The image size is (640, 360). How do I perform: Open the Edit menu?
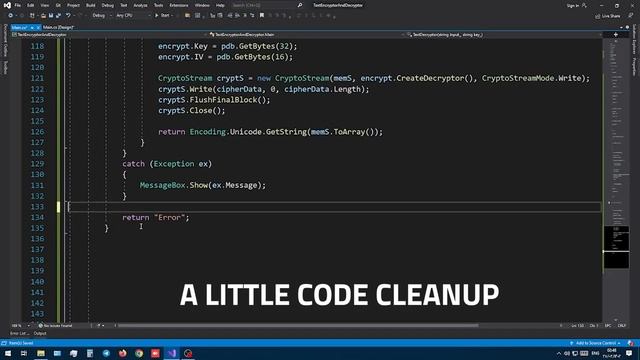[x=31, y=5]
